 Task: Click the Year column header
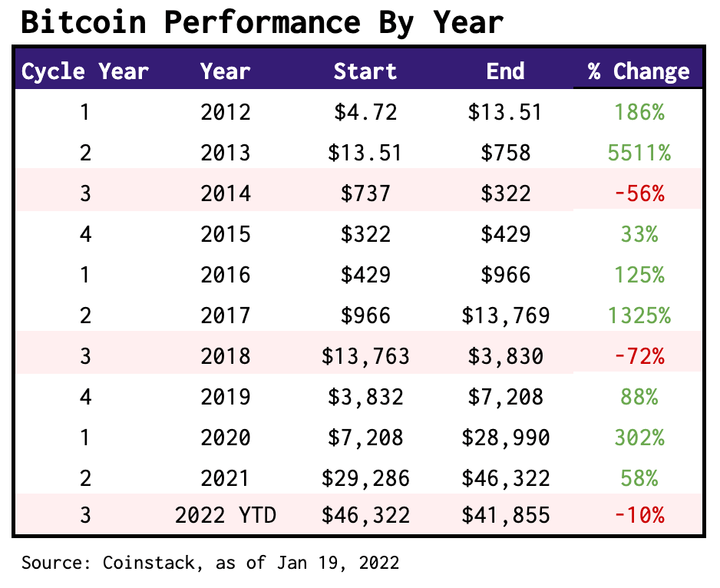[x=226, y=71]
